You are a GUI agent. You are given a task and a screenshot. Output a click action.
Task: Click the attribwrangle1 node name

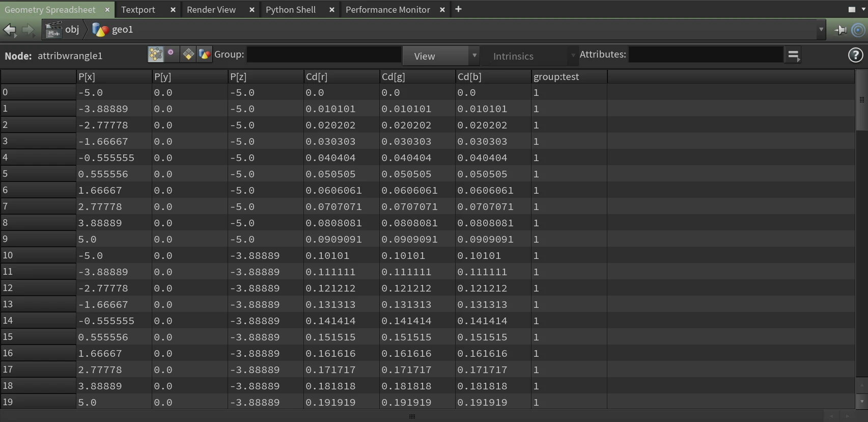pyautogui.click(x=70, y=56)
